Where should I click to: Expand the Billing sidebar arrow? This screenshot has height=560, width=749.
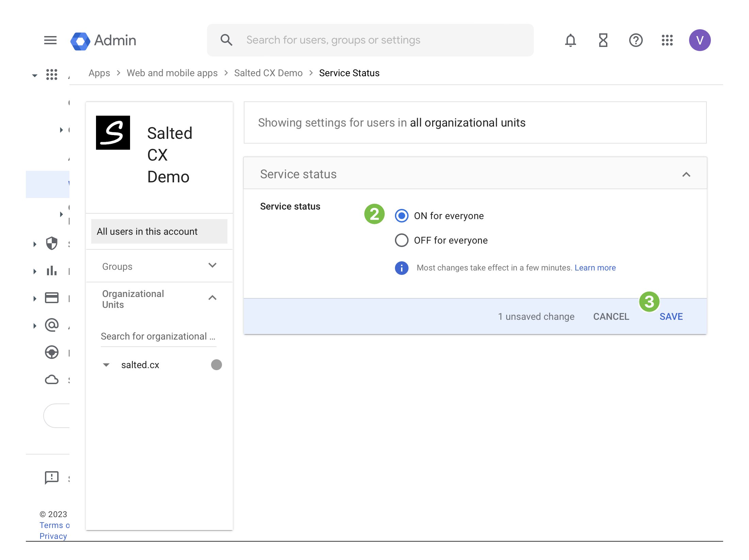[35, 298]
